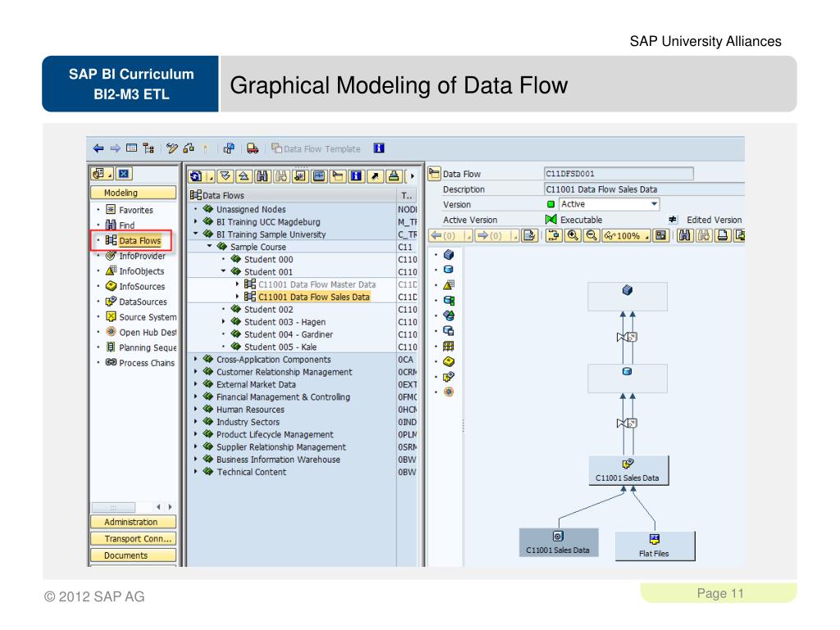
Task: Expand C11001 Data Flow Master Data node
Action: (237, 284)
